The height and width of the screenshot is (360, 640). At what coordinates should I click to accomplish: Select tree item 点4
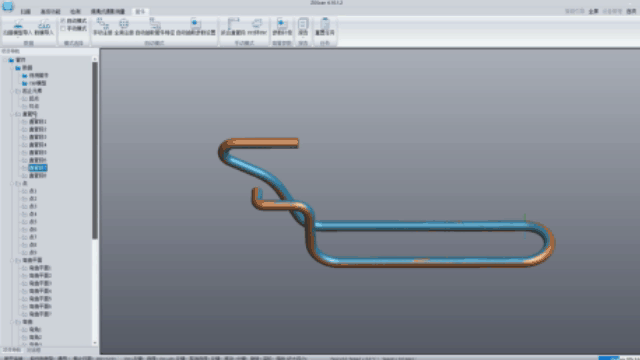pyautogui.click(x=33, y=214)
